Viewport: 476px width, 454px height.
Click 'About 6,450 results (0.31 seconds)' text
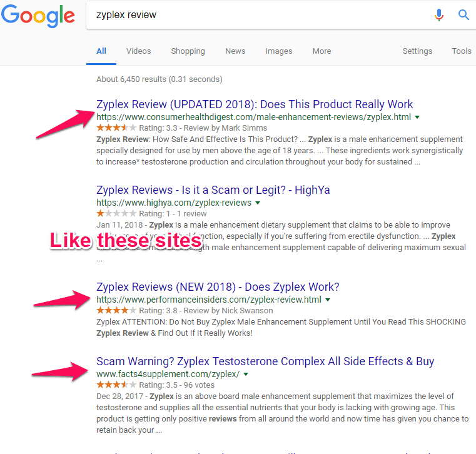click(x=160, y=79)
